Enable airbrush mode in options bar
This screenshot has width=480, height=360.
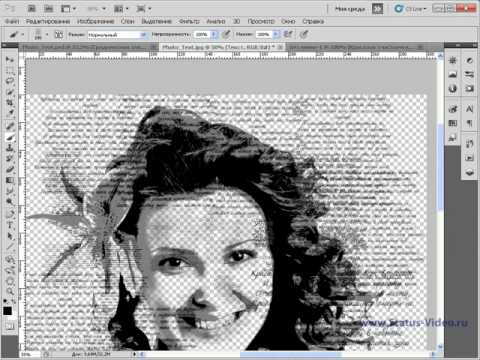(288, 34)
